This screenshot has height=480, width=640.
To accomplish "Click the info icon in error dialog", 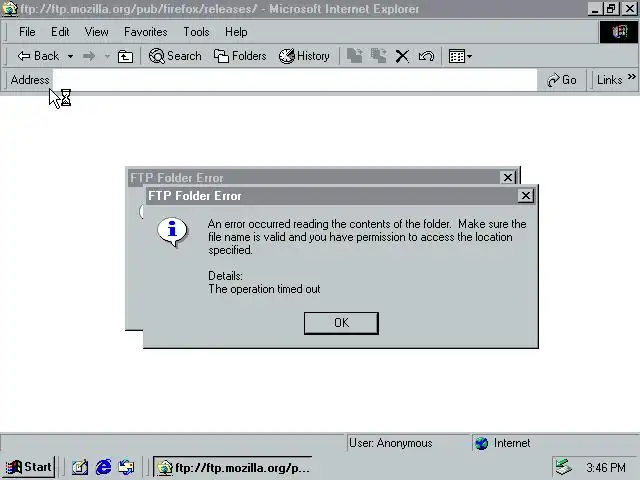I will tap(173, 232).
